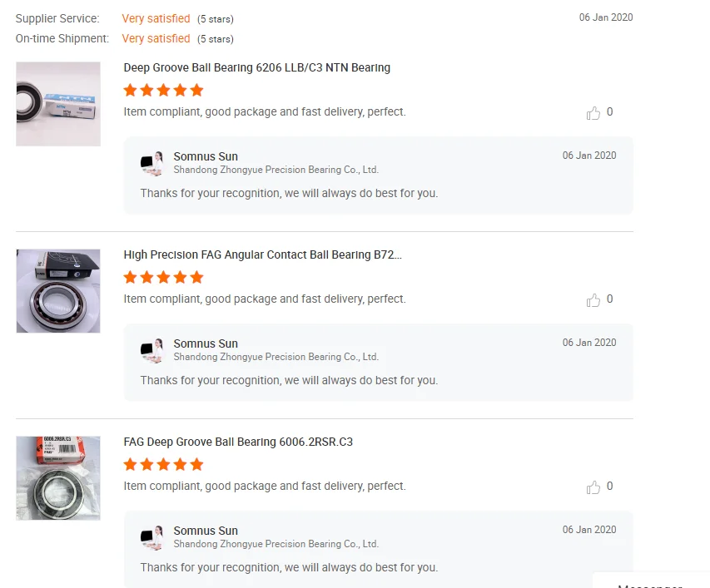This screenshot has height=588, width=710.
Task: Click Somnus Sun avatar in first reply
Action: coord(151,164)
